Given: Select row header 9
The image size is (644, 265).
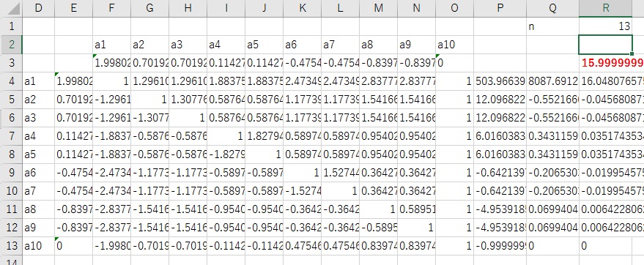Looking at the screenshot, I should [x=11, y=173].
